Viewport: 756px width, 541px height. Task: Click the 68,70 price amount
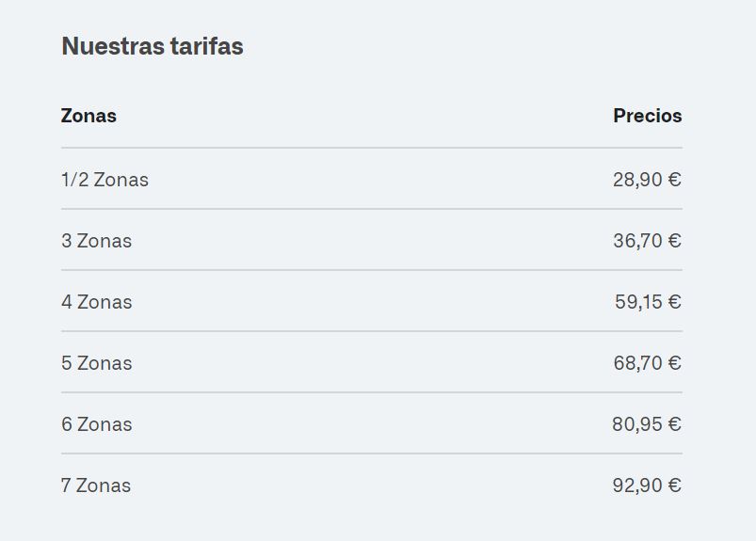(637, 363)
